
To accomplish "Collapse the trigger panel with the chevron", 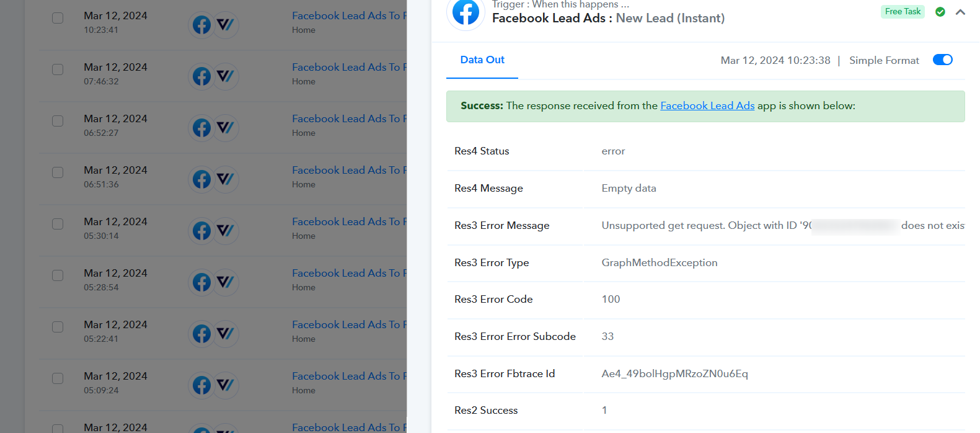I will (x=960, y=12).
